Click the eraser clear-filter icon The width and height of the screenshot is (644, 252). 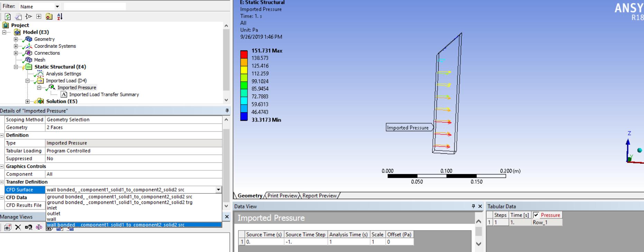[18, 16]
